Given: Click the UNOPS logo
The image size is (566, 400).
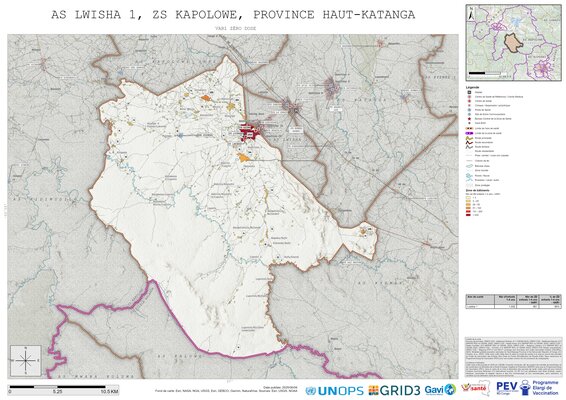Looking at the screenshot, I should pyautogui.click(x=334, y=390).
